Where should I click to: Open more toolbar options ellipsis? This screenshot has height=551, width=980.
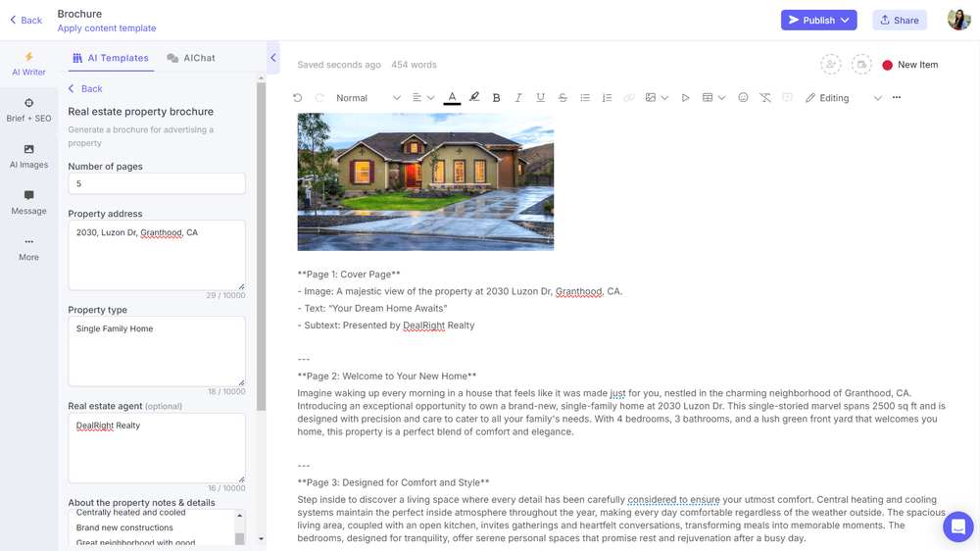(897, 98)
